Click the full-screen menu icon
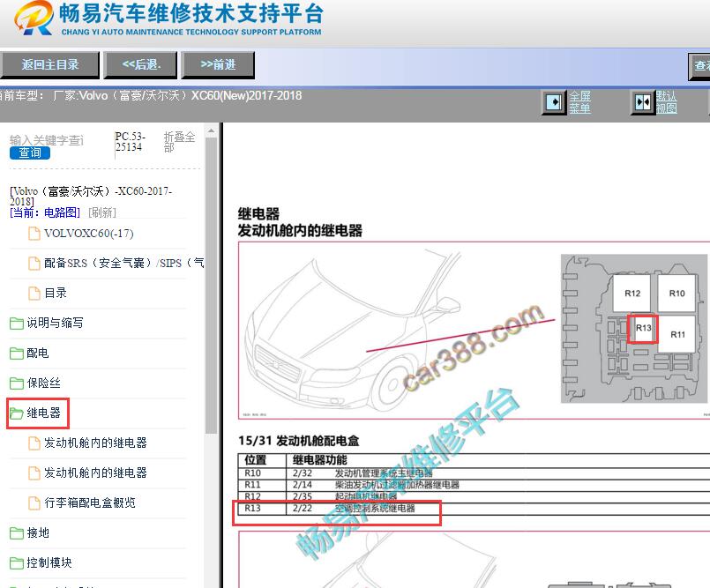Image resolution: width=710 pixels, height=588 pixels. coord(554,102)
